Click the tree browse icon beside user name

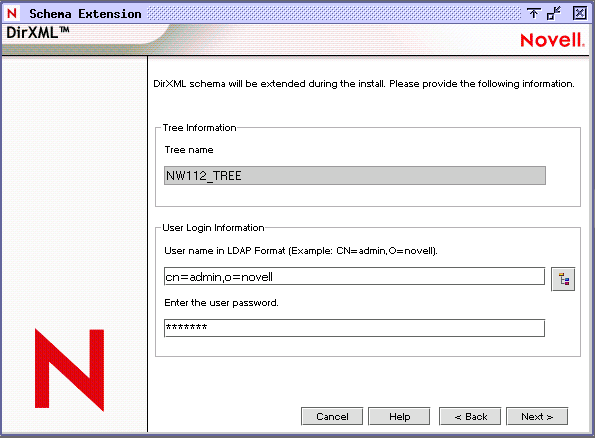tap(563, 279)
